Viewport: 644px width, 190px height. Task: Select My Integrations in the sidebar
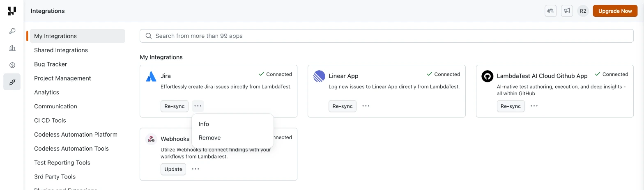pyautogui.click(x=78, y=36)
